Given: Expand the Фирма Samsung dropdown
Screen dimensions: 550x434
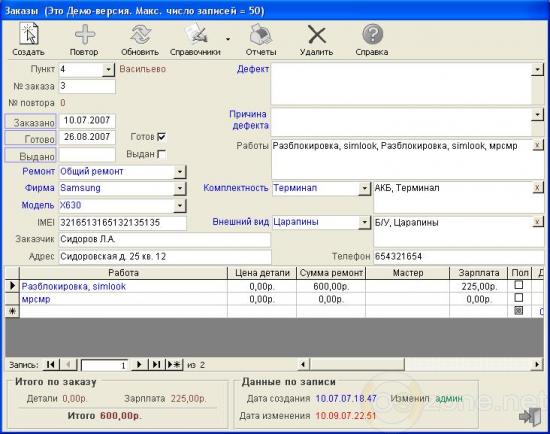Looking at the screenshot, I should point(180,188).
